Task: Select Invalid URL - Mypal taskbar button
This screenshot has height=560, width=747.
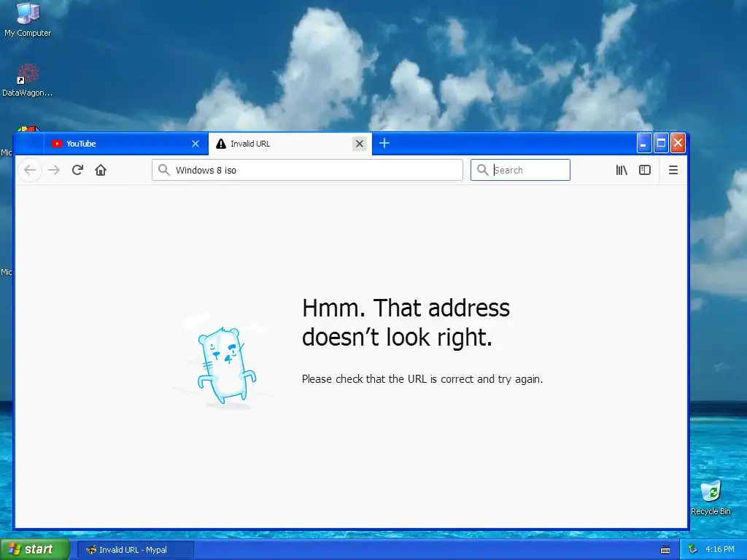Action: [135, 550]
